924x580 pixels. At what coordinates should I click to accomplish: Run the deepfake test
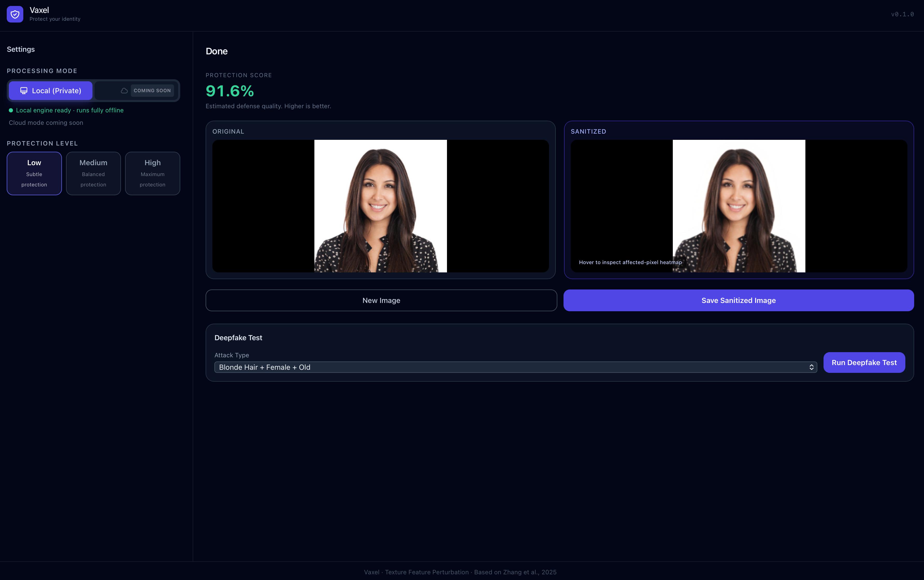[864, 363]
